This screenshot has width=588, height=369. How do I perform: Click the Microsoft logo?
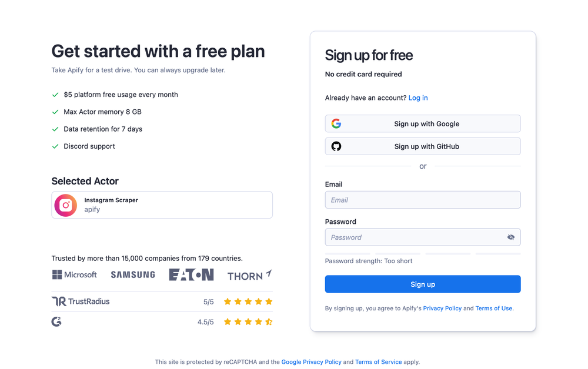(74, 275)
